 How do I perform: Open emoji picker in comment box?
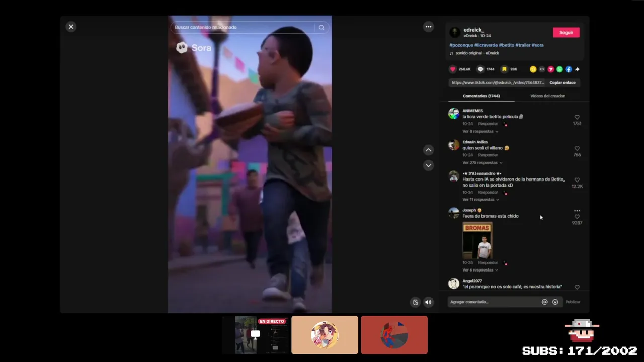[x=555, y=302]
